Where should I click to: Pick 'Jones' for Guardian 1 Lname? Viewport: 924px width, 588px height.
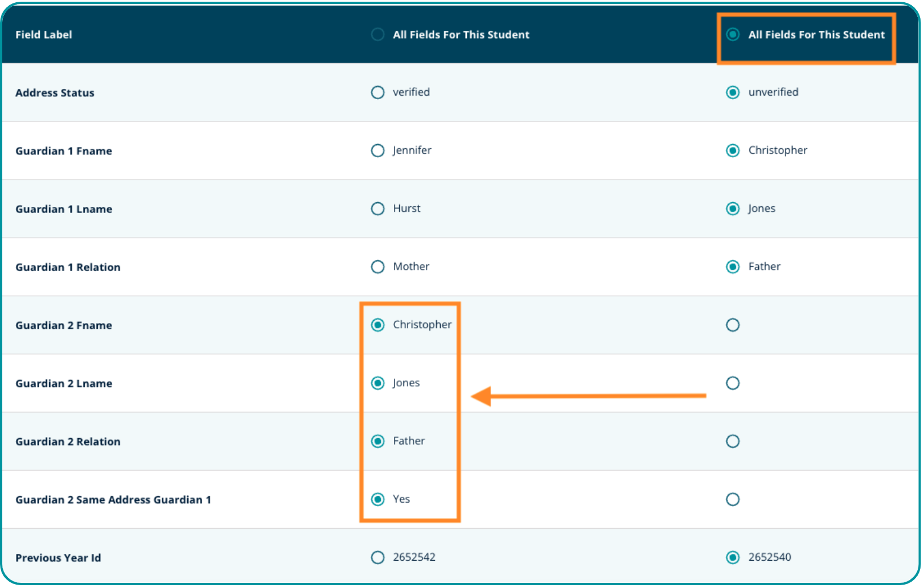click(x=733, y=209)
